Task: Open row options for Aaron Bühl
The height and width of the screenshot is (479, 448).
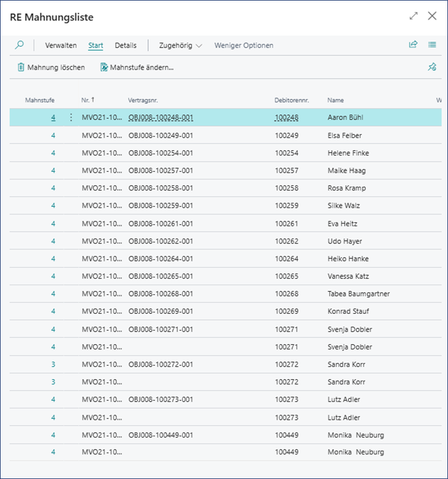Action: [71, 117]
